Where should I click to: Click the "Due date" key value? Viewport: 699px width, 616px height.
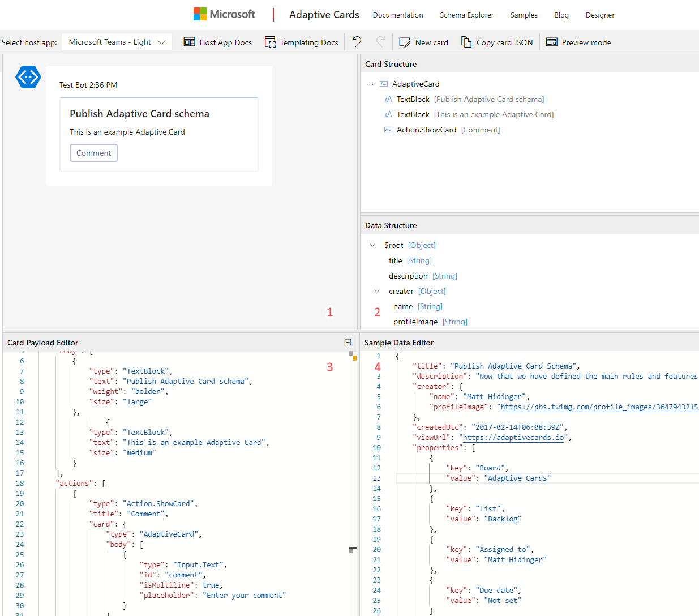click(496, 591)
